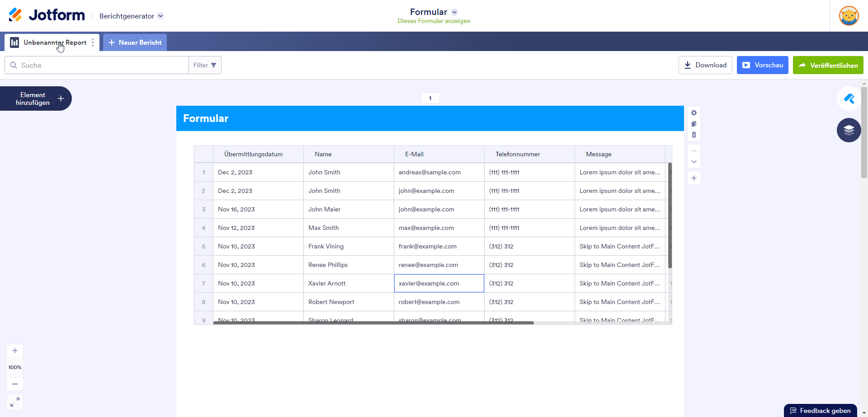
Task: Open the layers panel icon
Action: point(849,130)
